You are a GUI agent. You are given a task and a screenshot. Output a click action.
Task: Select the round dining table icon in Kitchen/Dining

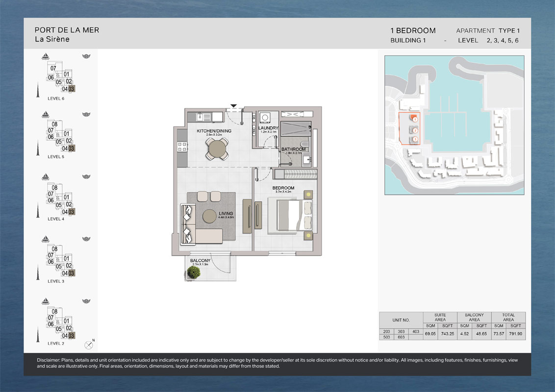217,149
